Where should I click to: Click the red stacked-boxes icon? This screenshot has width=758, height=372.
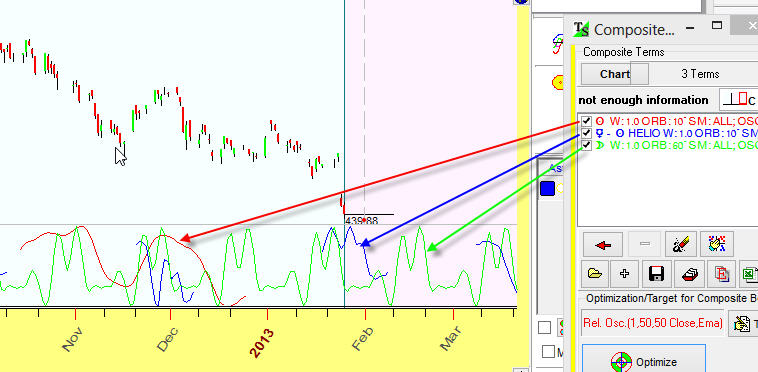point(688,274)
